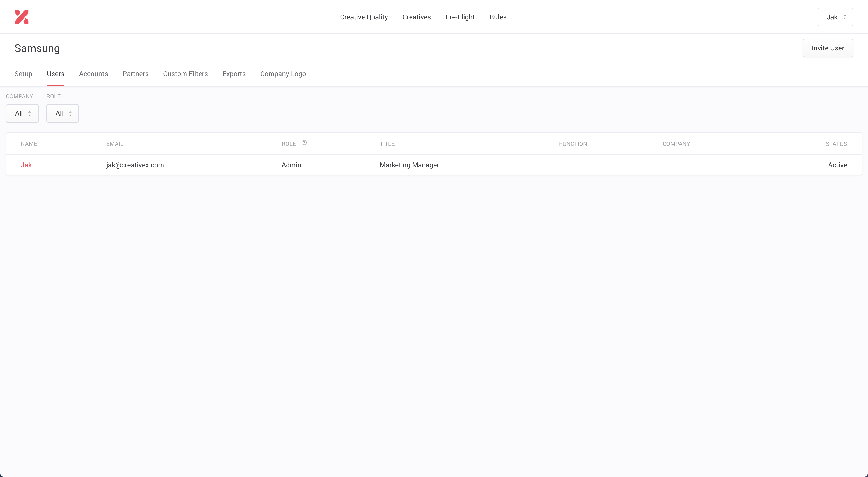This screenshot has height=477, width=868.
Task: Open the Custom Filters tab
Action: [185, 74]
